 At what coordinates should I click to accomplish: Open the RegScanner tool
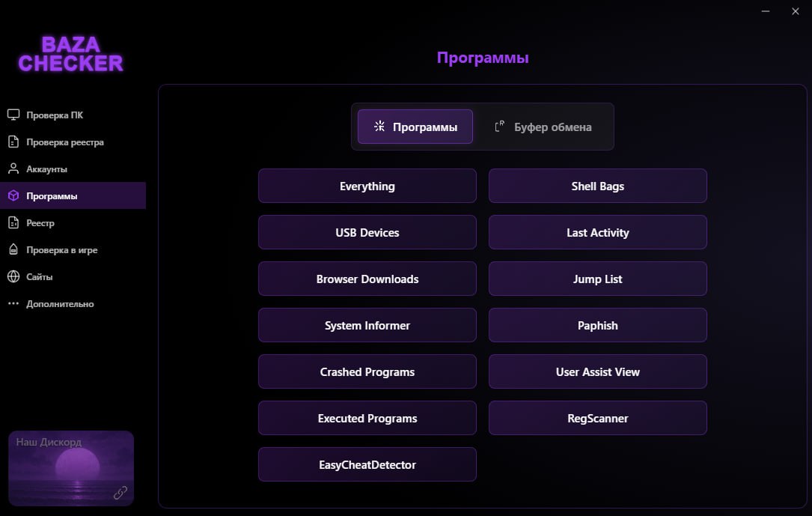pyautogui.click(x=597, y=419)
